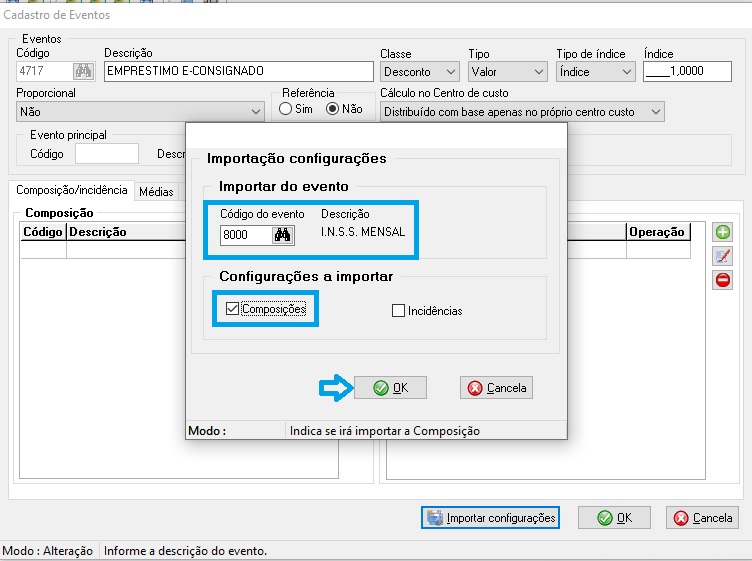The height and width of the screenshot is (561, 752).
Task: Confirm with main window OK button
Action: (614, 518)
